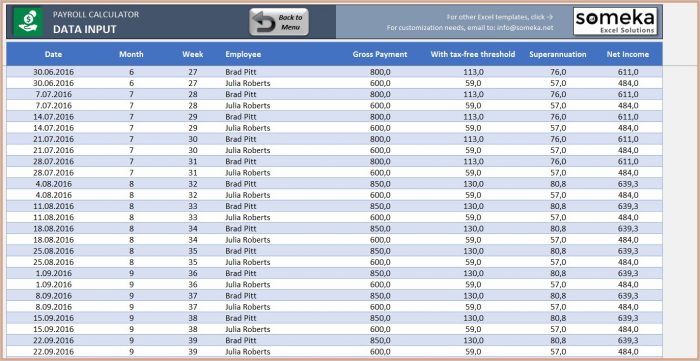Select gross payment 800,0 in 30.06.2016 row

380,72
